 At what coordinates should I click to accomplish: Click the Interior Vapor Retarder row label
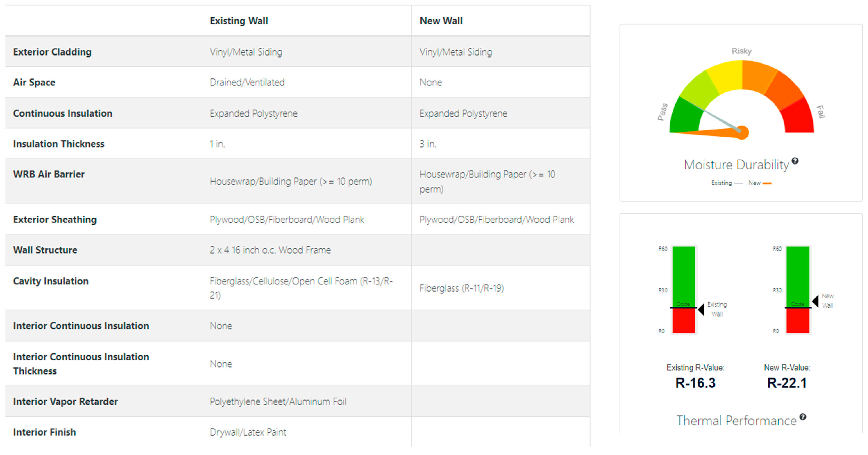65,402
